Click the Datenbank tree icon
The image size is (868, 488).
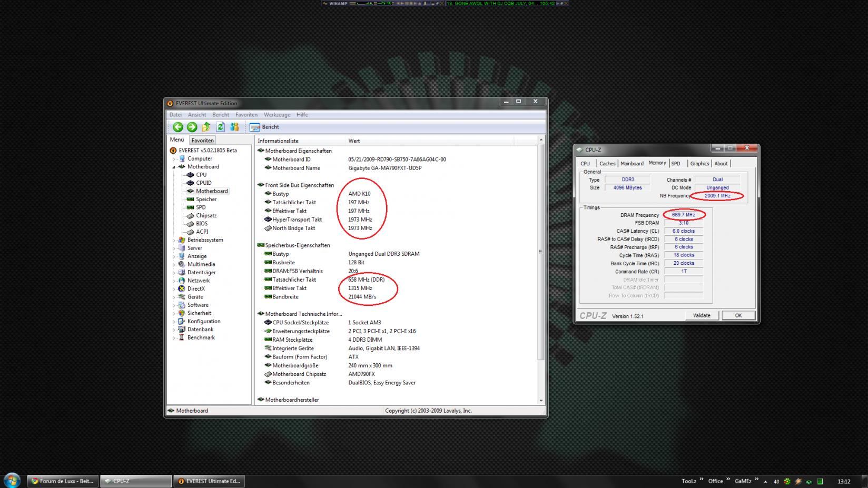tap(182, 330)
